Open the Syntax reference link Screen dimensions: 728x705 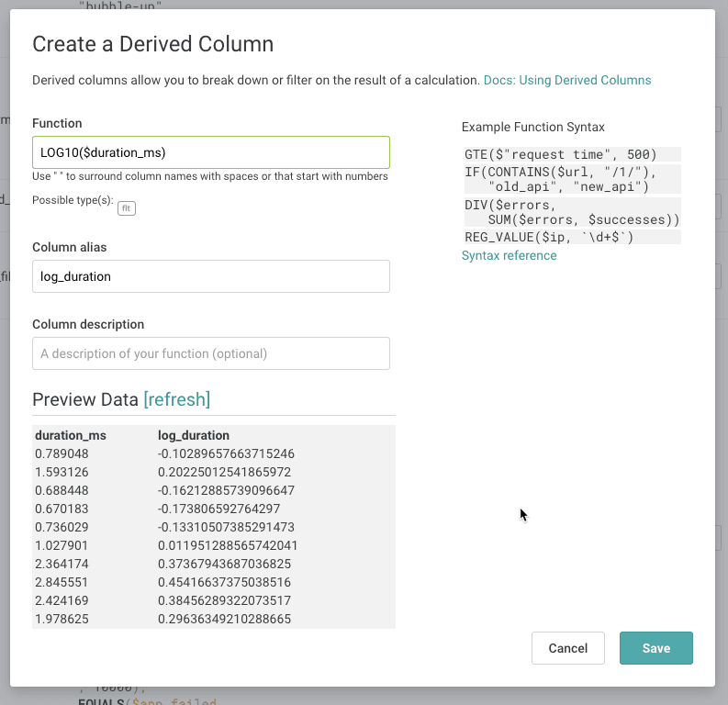[509, 255]
